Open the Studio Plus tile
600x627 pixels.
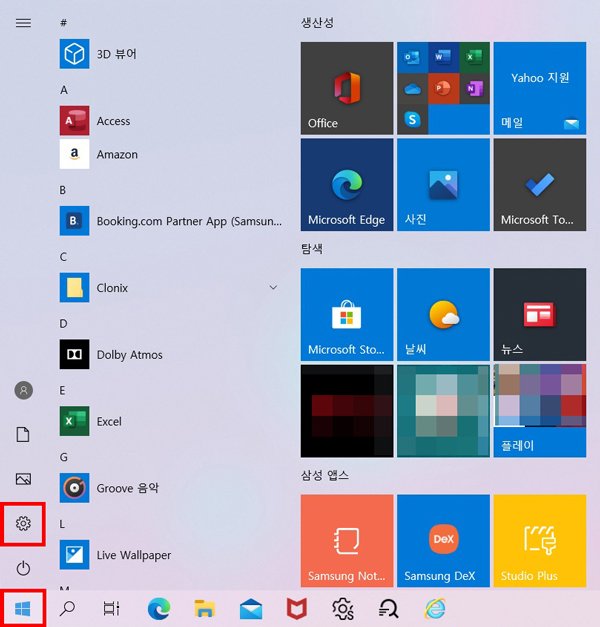[540, 541]
